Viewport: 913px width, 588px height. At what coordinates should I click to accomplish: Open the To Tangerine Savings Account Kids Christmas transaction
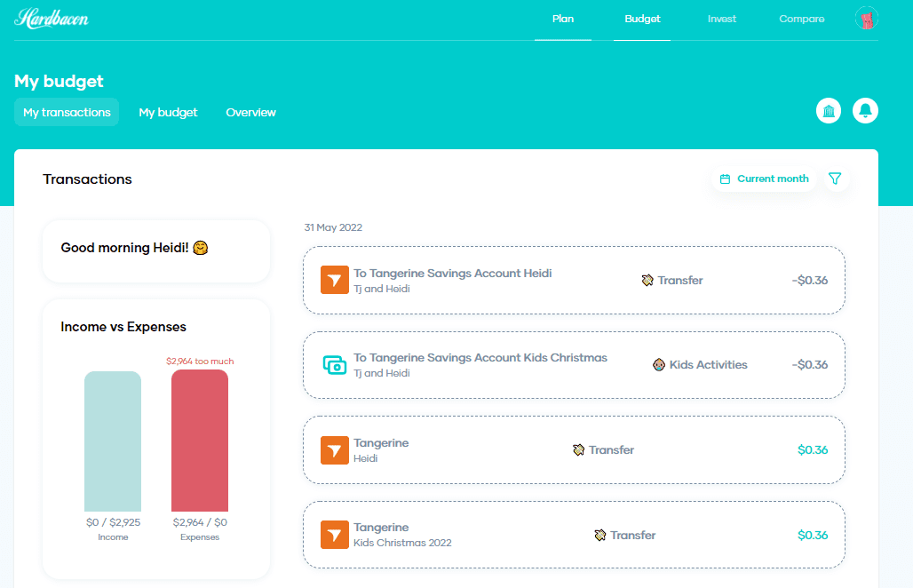[x=574, y=365]
